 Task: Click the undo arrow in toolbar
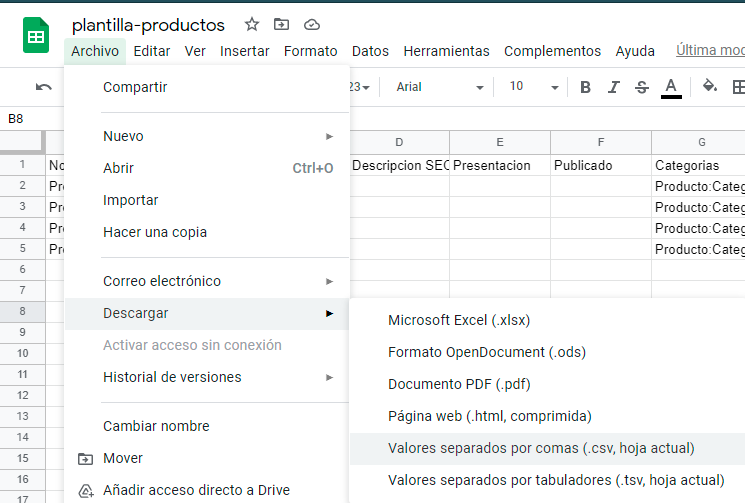pos(43,87)
